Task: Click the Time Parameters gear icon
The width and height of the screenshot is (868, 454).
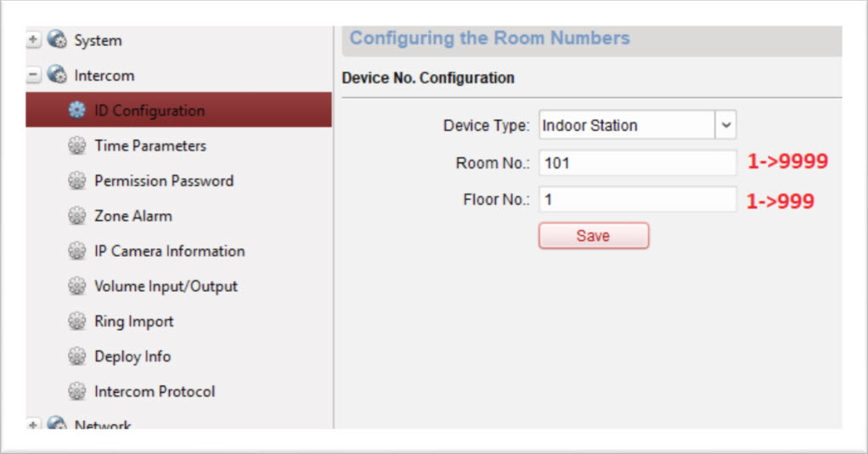Action: [77, 146]
